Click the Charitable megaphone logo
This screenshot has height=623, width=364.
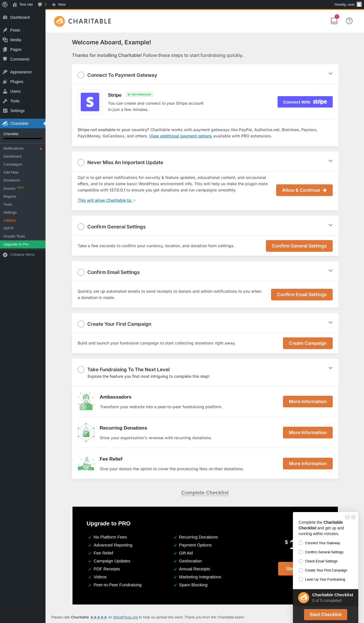click(59, 21)
